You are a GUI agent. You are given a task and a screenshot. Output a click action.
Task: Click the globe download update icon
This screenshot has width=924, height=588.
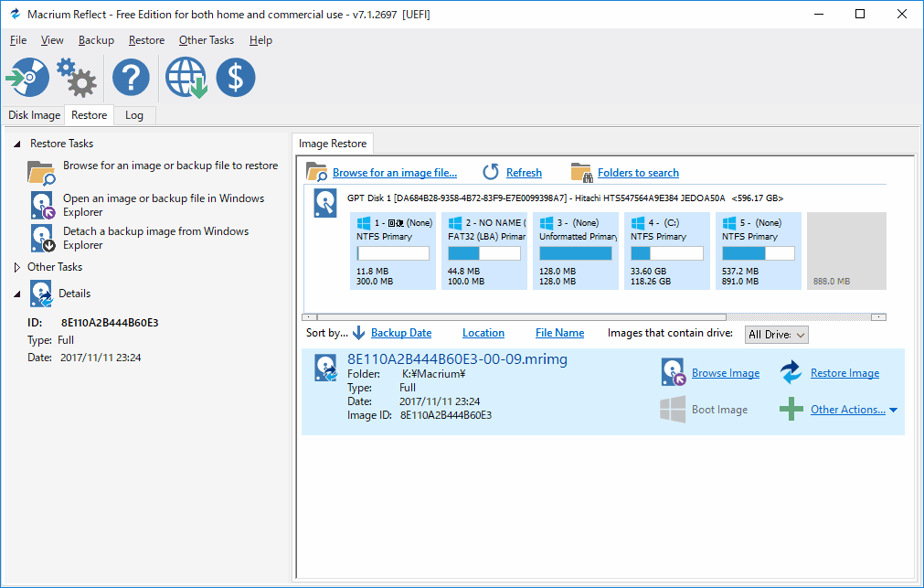click(186, 77)
